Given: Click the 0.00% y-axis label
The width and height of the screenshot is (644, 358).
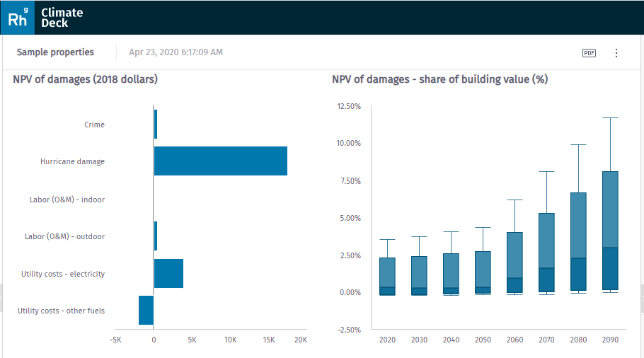Looking at the screenshot, I should [x=350, y=292].
